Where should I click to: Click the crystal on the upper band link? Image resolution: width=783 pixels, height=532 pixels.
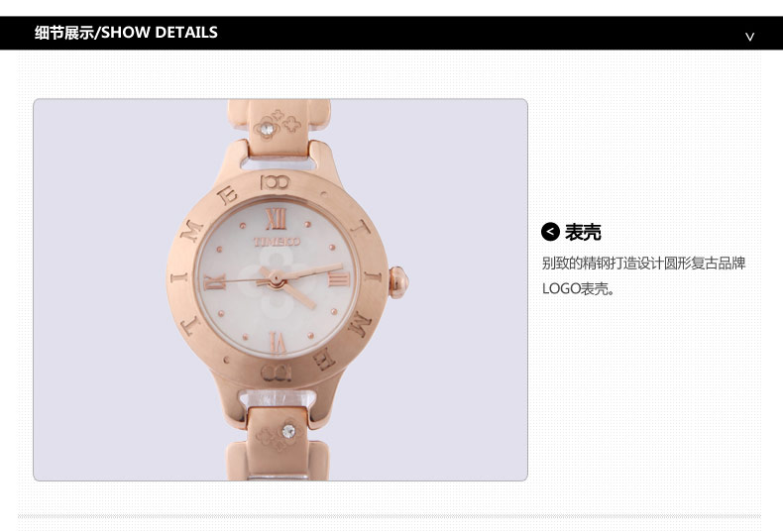268,129
